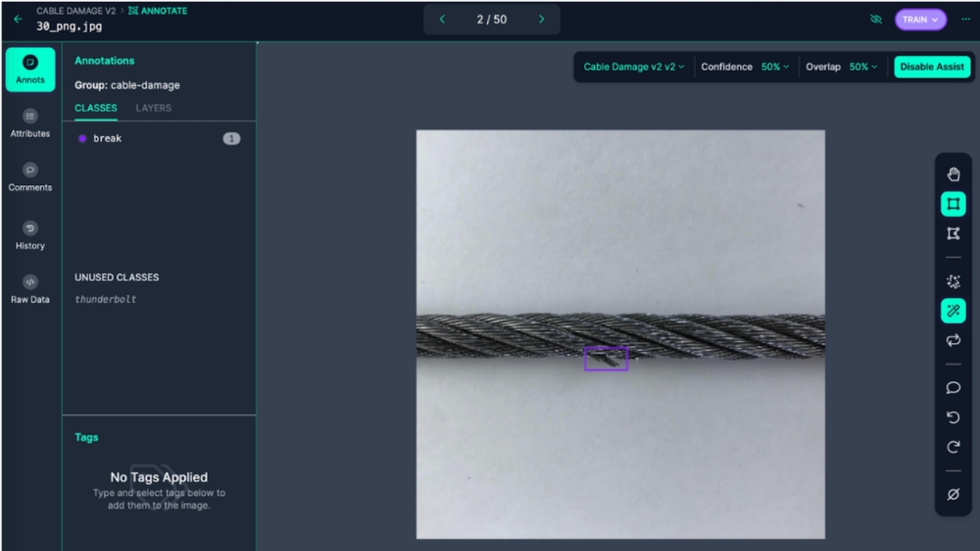
Task: Toggle annotation visibility eye icon
Action: [x=875, y=19]
